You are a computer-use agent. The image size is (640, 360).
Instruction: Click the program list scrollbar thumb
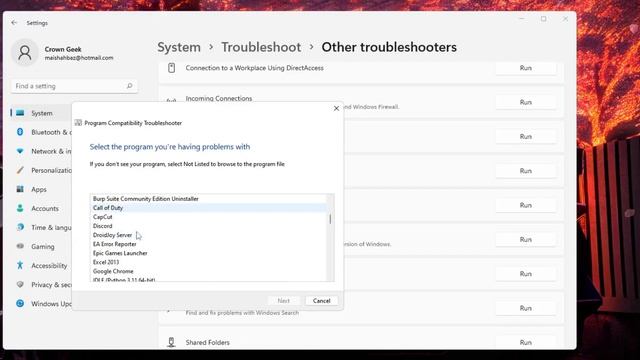click(x=330, y=219)
